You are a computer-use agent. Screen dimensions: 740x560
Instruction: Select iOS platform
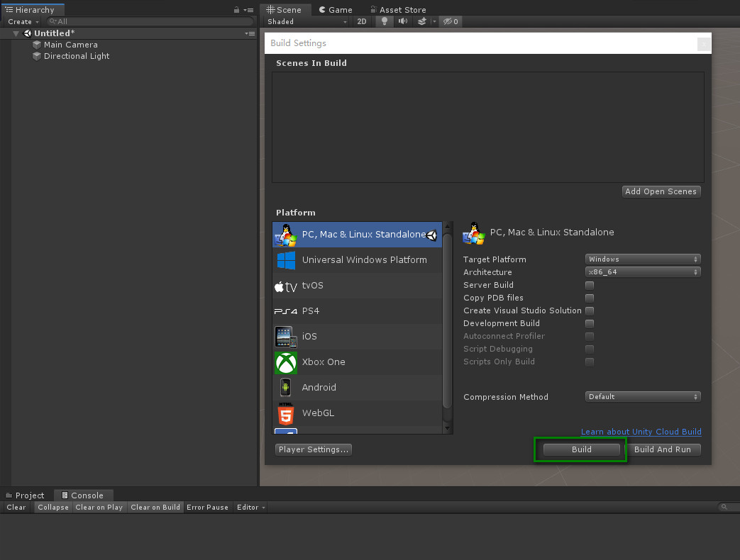point(358,337)
